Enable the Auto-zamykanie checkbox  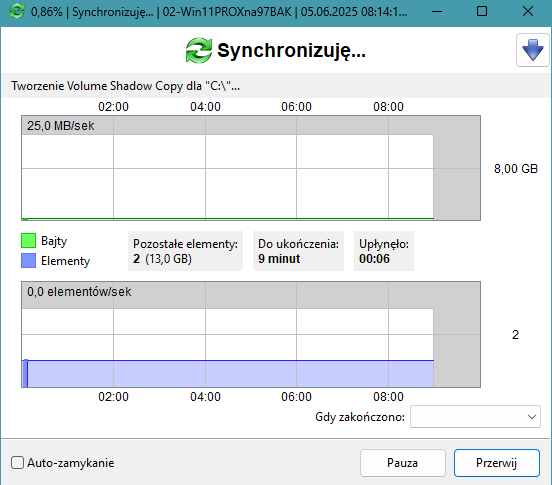[17, 462]
